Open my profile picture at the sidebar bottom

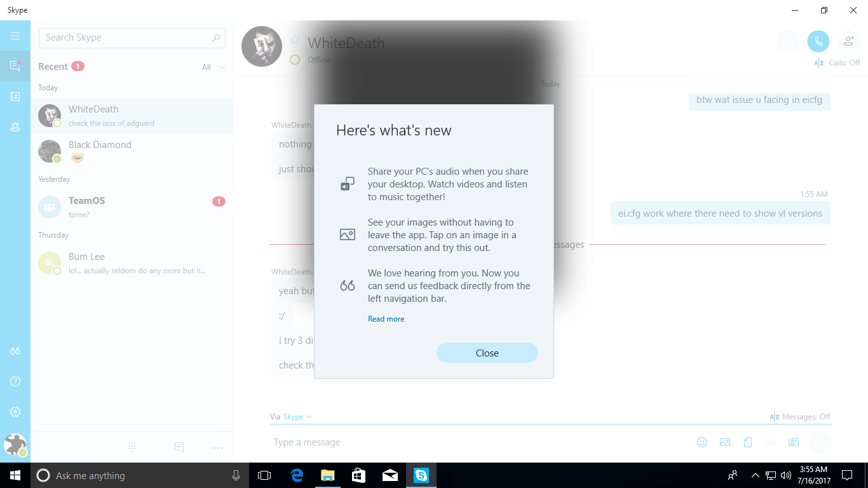(15, 445)
